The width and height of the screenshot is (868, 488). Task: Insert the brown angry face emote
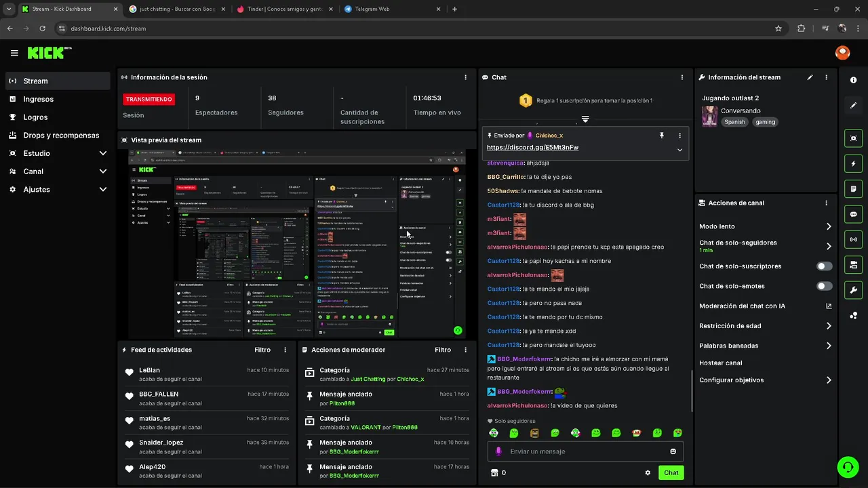(x=534, y=433)
